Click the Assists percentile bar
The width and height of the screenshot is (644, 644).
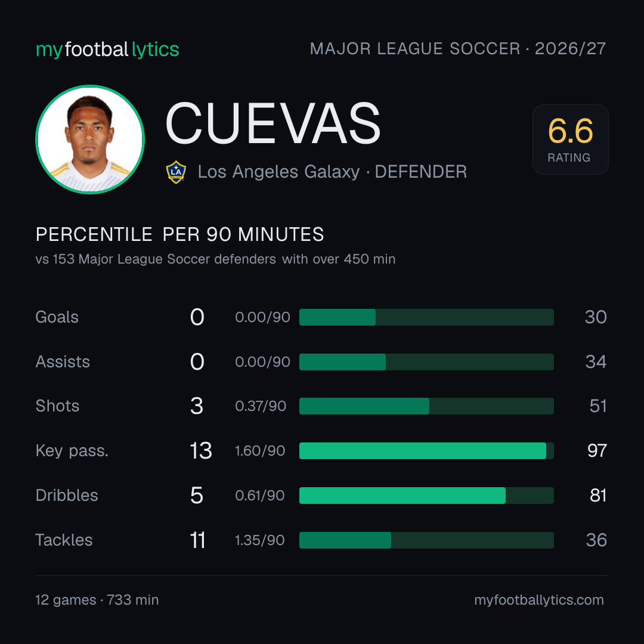coord(426,362)
